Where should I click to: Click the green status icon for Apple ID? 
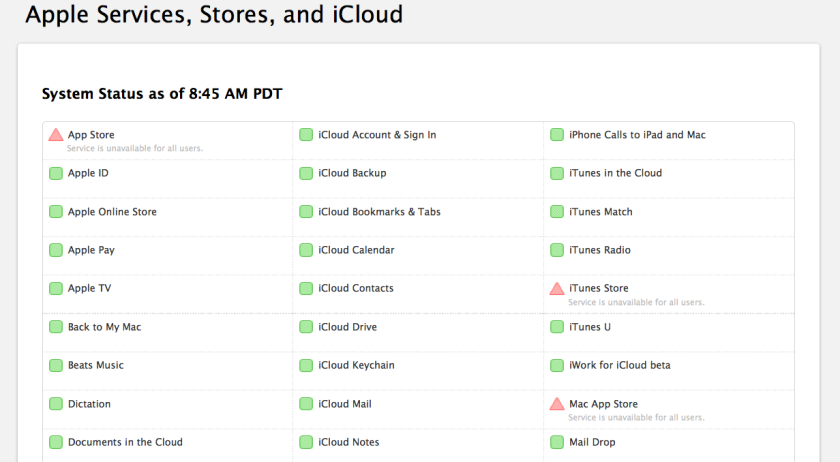(x=56, y=173)
